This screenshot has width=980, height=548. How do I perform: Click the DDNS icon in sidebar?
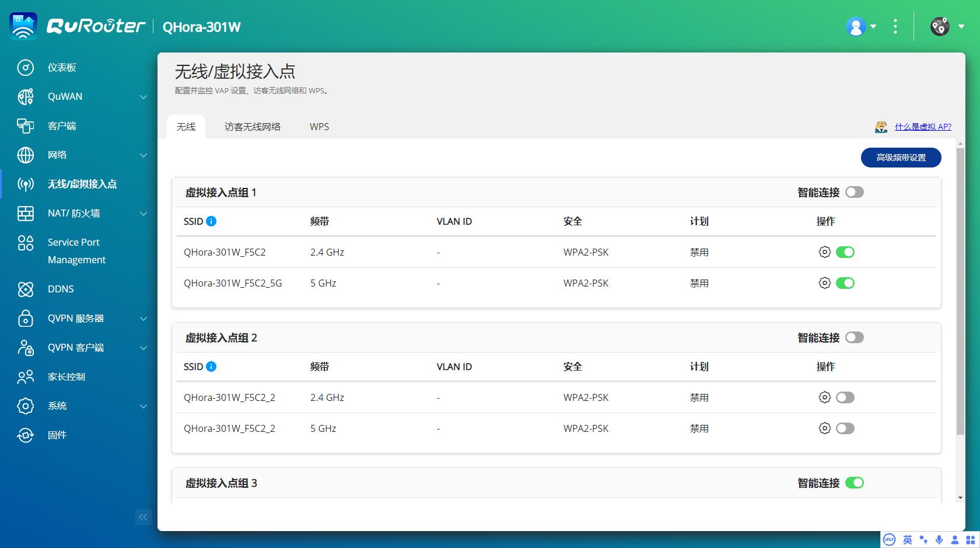tap(60, 289)
